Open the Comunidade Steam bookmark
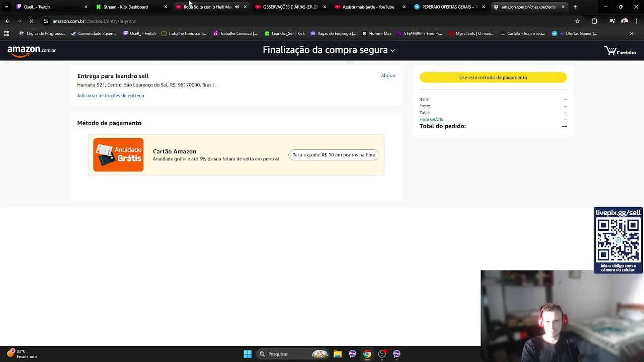Image resolution: width=644 pixels, height=362 pixels. tap(94, 34)
